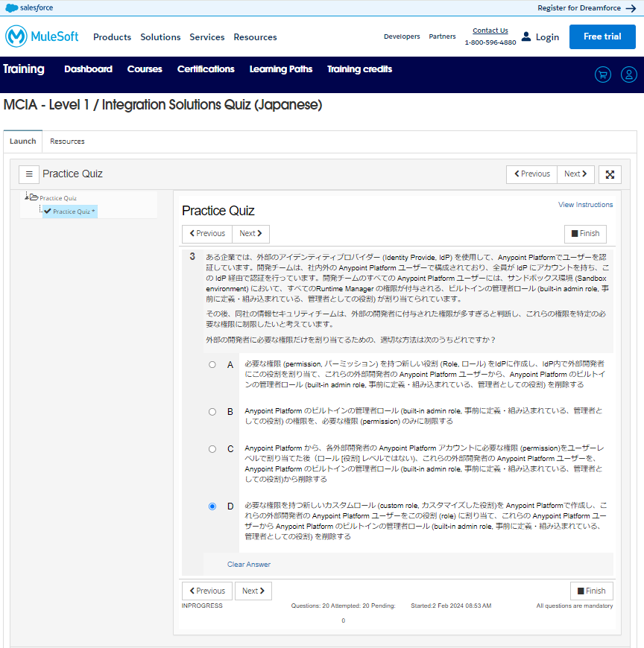Select the highlighted Practice Quiz tree item

70,212
